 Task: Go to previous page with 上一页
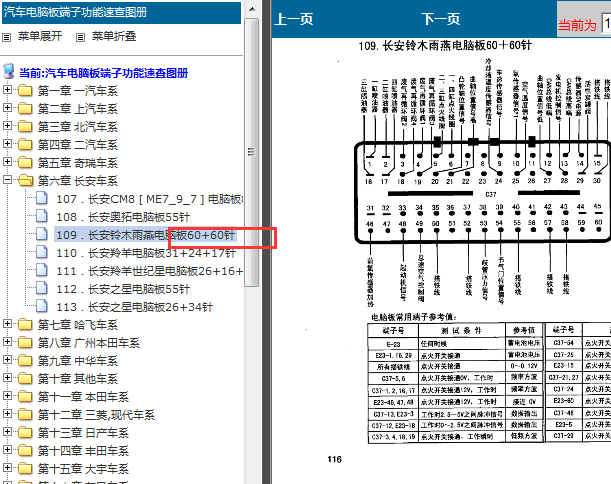pyautogui.click(x=293, y=19)
